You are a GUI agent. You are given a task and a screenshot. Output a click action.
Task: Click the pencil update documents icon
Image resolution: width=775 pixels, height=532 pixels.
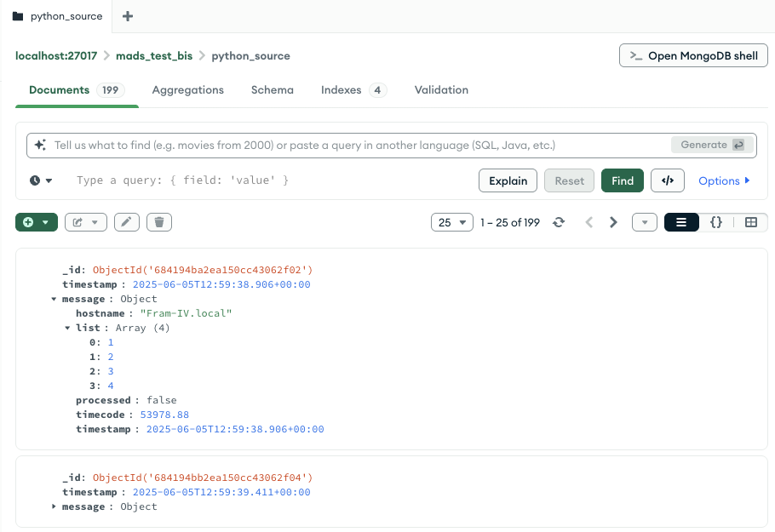click(x=126, y=222)
